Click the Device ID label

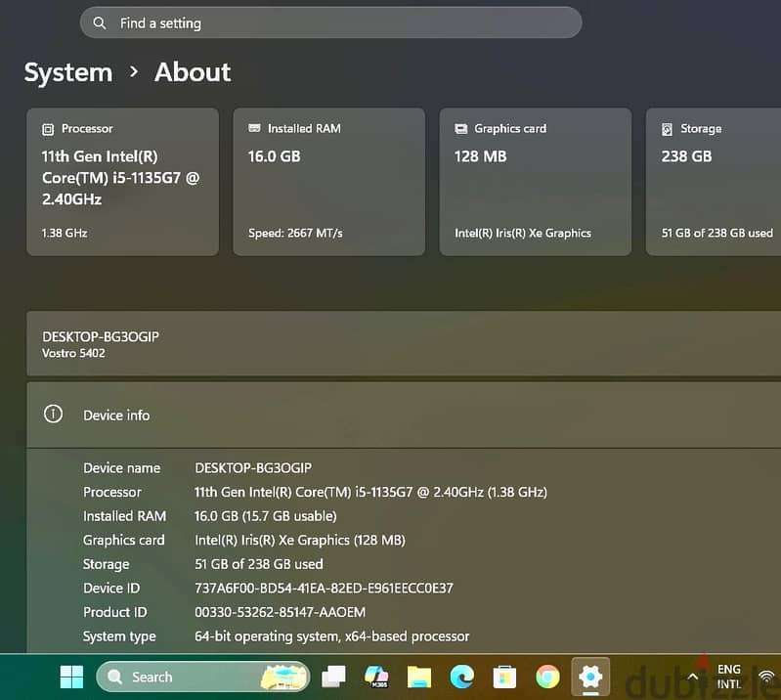coord(111,589)
